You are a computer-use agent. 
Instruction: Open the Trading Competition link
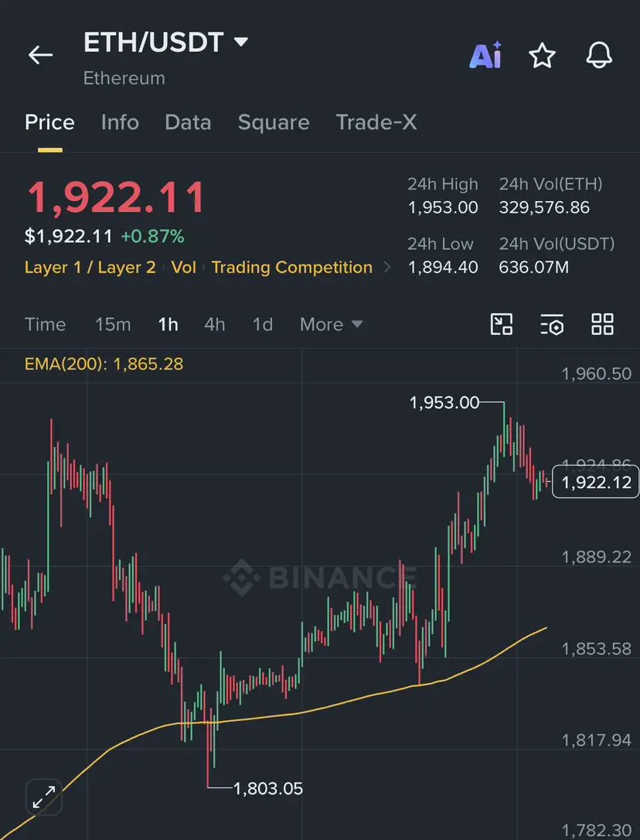coord(292,267)
